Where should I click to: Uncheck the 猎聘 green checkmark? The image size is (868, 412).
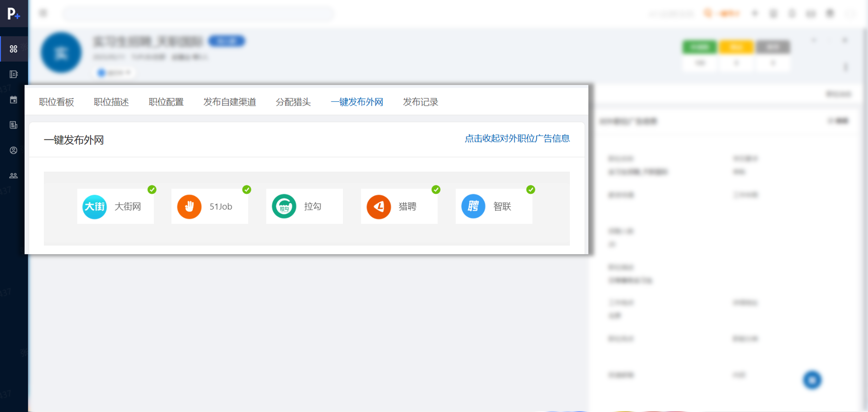(436, 190)
